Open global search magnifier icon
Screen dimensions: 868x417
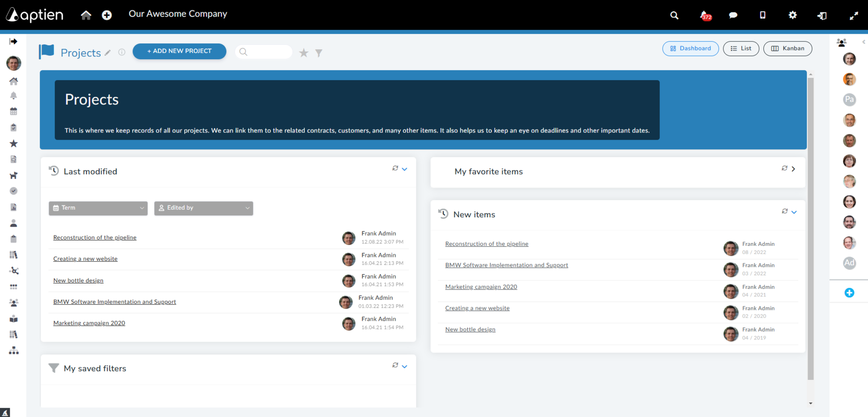[674, 15]
